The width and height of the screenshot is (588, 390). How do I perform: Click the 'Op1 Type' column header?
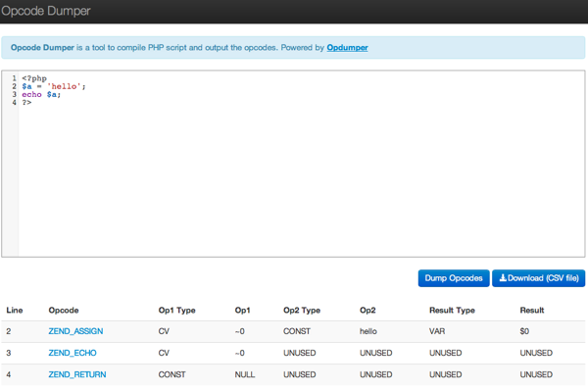(x=177, y=311)
